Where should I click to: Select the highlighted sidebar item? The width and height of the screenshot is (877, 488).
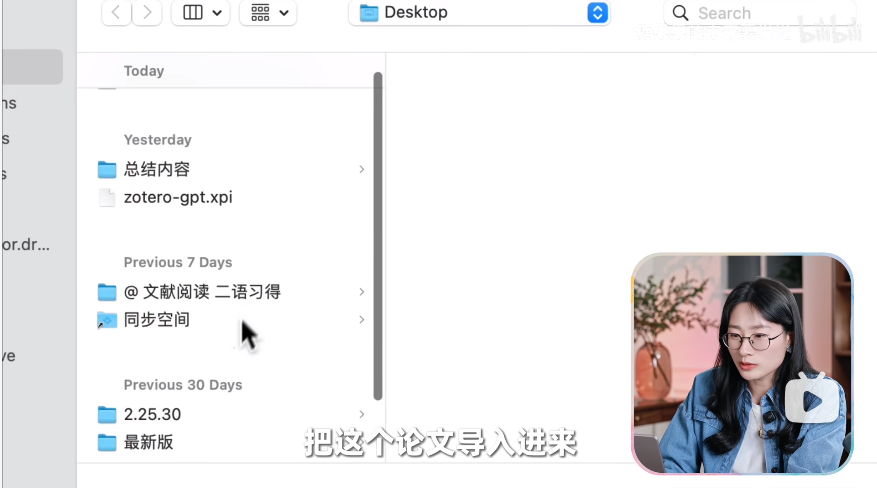click(x=32, y=67)
